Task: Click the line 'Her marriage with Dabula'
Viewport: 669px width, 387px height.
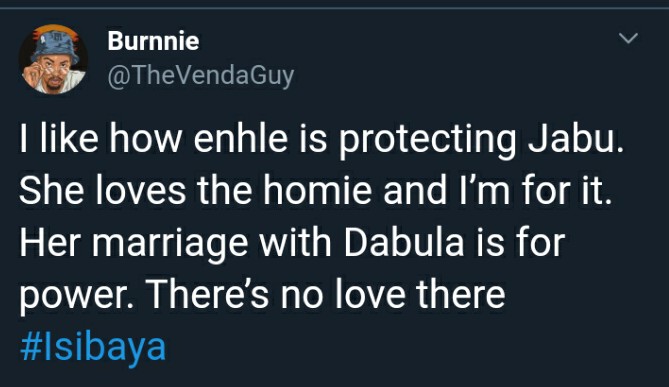Action: click(x=292, y=244)
